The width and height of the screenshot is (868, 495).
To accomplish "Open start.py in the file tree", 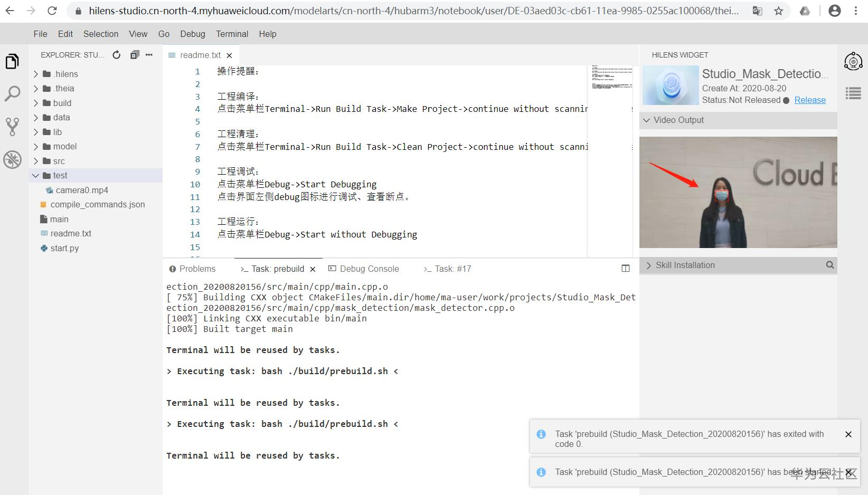I will (x=64, y=248).
